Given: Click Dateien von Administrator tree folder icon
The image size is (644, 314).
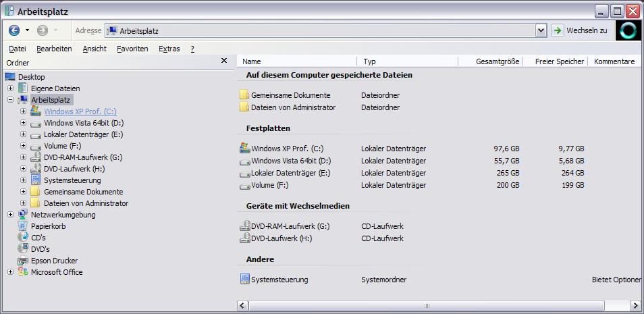Looking at the screenshot, I should (x=36, y=203).
